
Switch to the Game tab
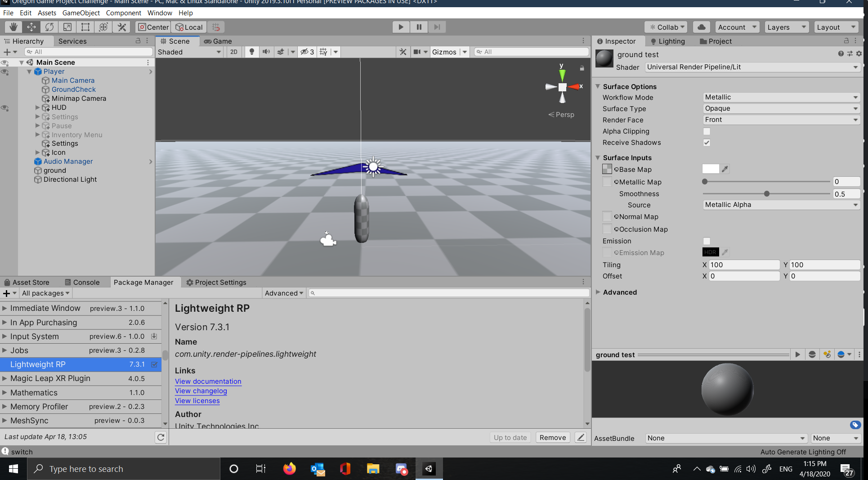point(218,41)
